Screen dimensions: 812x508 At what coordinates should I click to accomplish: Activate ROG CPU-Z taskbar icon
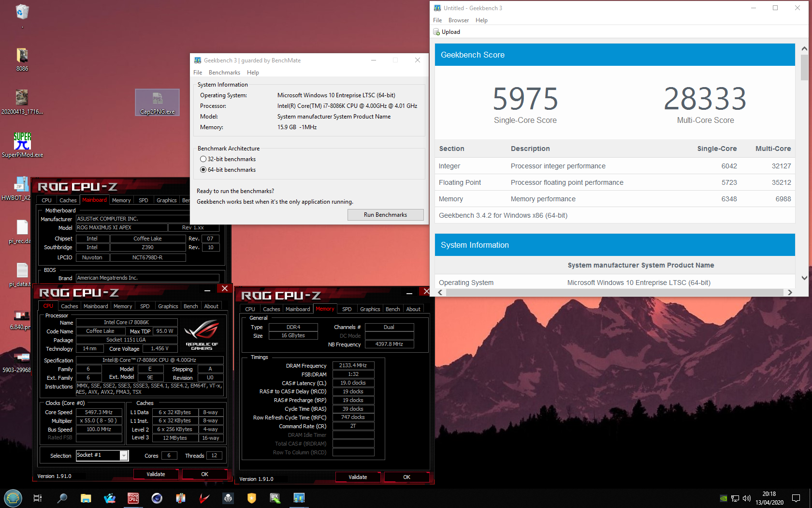click(x=133, y=498)
